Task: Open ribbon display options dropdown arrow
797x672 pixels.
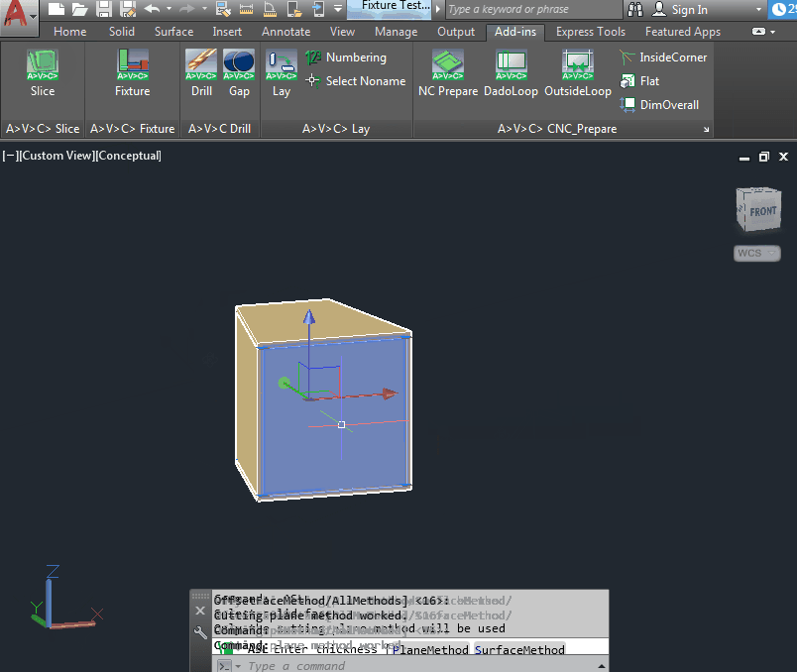Action: click(x=773, y=32)
